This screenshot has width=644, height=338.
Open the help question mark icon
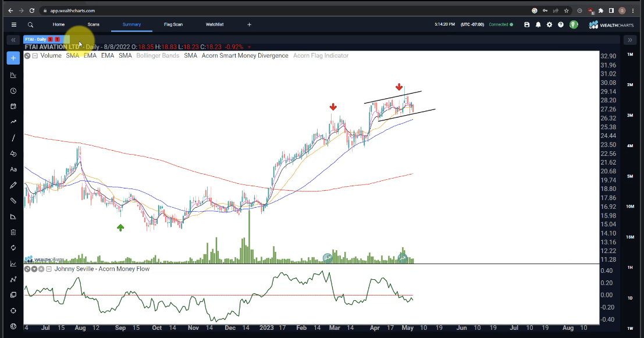click(x=561, y=24)
